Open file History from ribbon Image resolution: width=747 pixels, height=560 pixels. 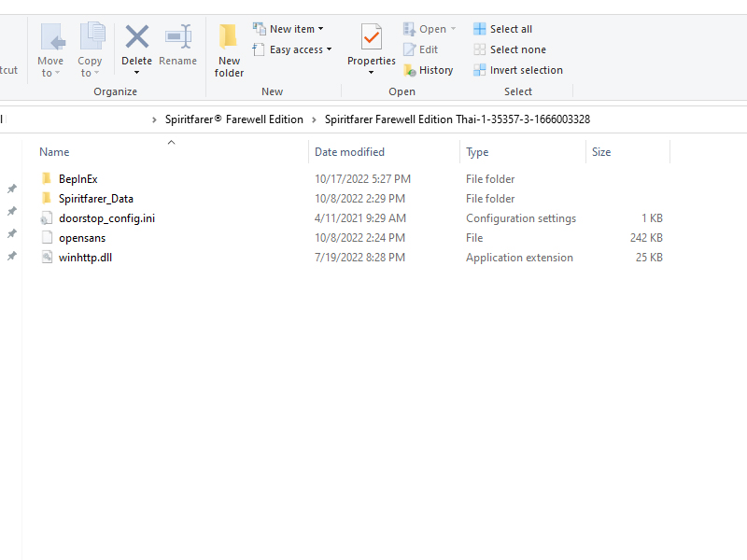(x=429, y=70)
